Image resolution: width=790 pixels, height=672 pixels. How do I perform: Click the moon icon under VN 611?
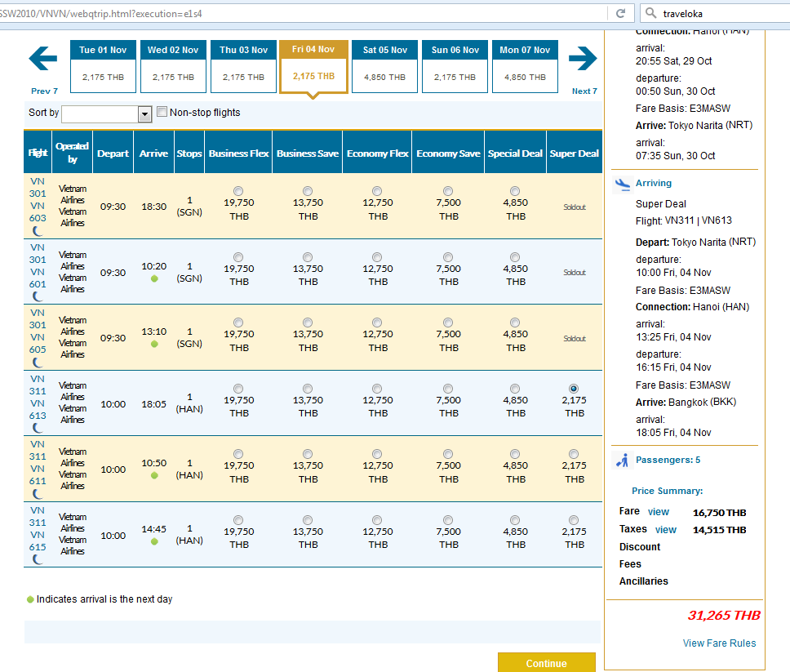(38, 494)
